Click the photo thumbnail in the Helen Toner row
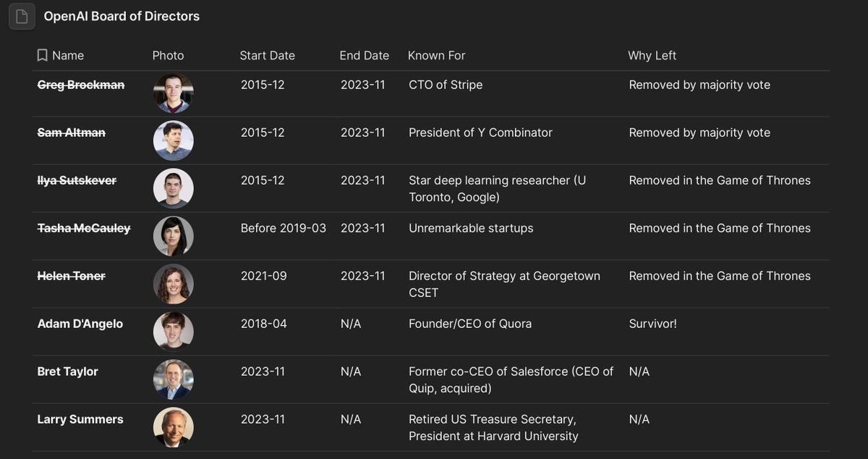This screenshot has width=868, height=459. (174, 284)
